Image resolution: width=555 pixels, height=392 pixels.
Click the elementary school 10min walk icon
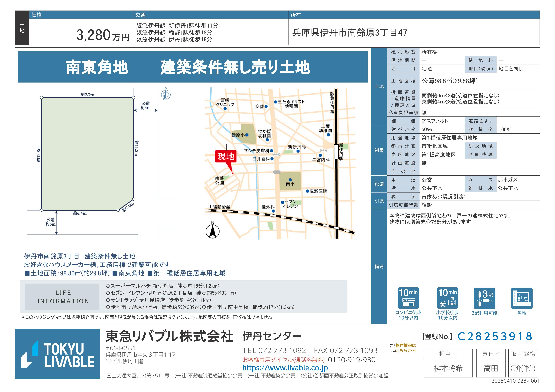(447, 298)
